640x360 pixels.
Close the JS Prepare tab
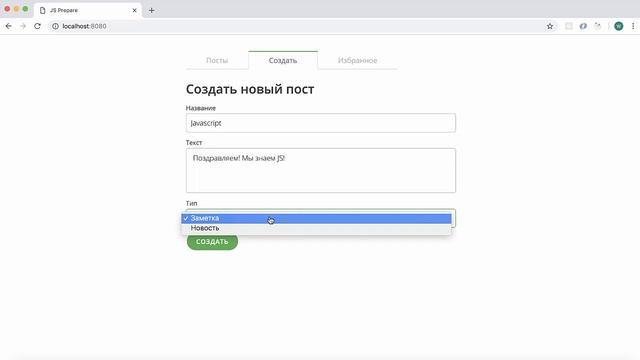point(134,10)
